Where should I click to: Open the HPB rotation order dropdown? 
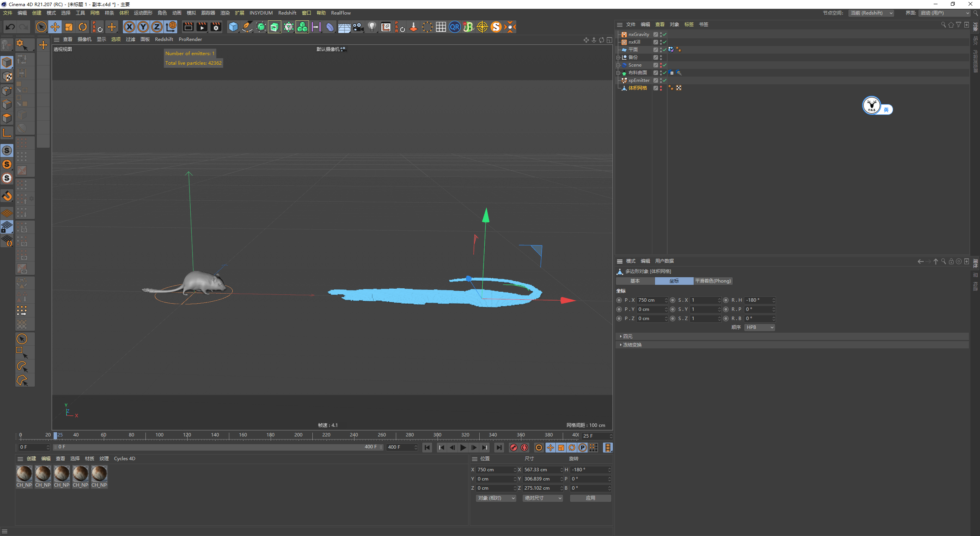tap(759, 327)
